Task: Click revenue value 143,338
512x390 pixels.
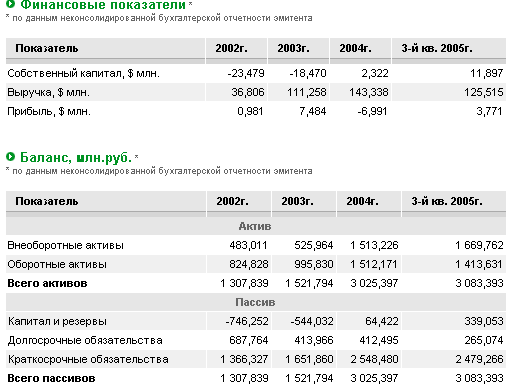Action: [x=369, y=92]
